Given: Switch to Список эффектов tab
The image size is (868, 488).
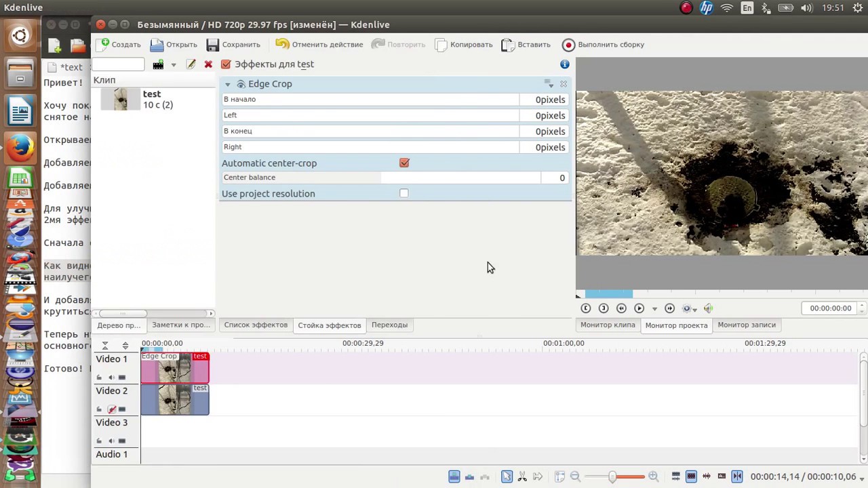Looking at the screenshot, I should point(256,325).
